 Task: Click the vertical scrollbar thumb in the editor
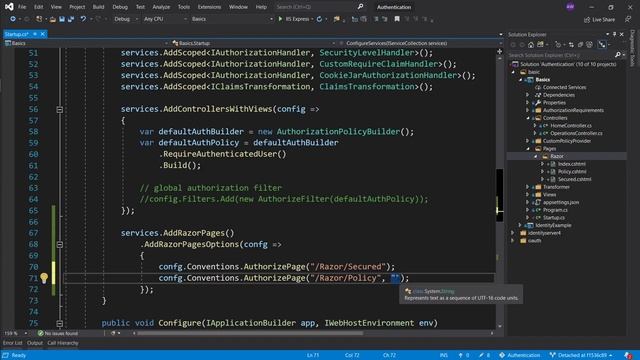tap(500, 195)
